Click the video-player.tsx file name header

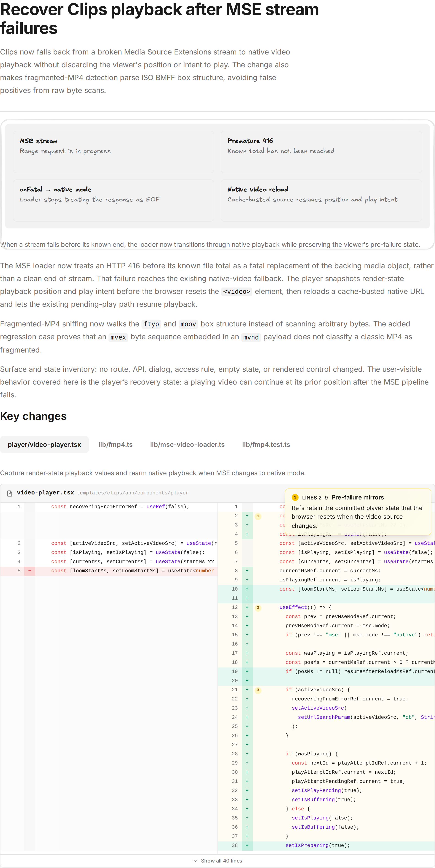(46, 493)
